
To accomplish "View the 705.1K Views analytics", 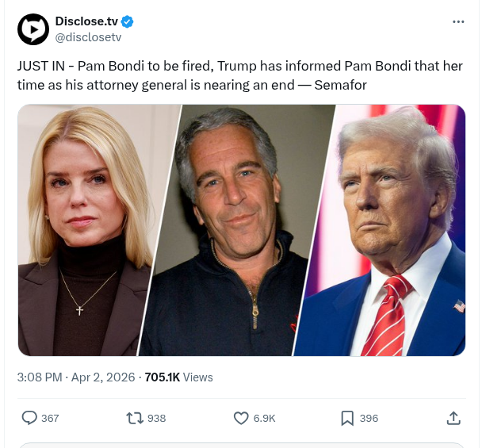I will pyautogui.click(x=178, y=377).
